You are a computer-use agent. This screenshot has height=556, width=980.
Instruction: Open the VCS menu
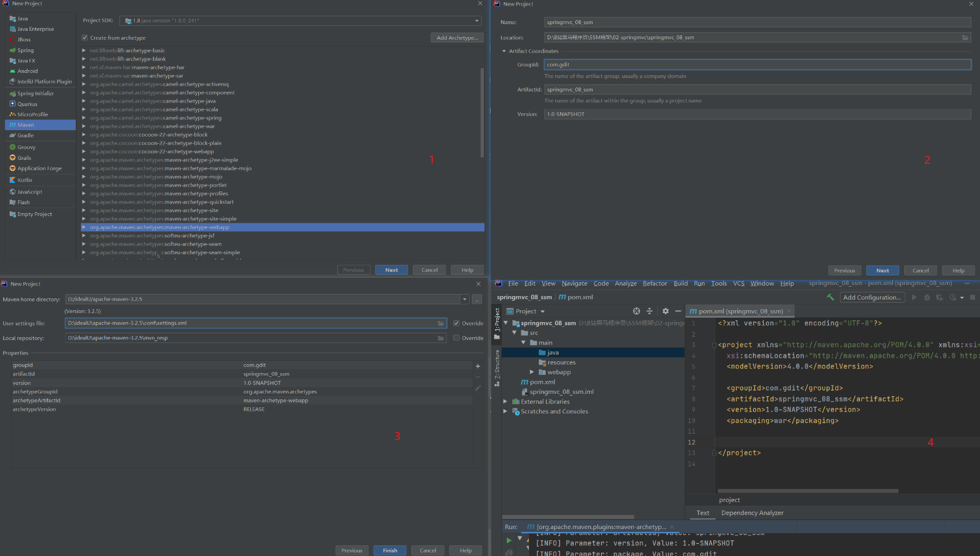[739, 283]
